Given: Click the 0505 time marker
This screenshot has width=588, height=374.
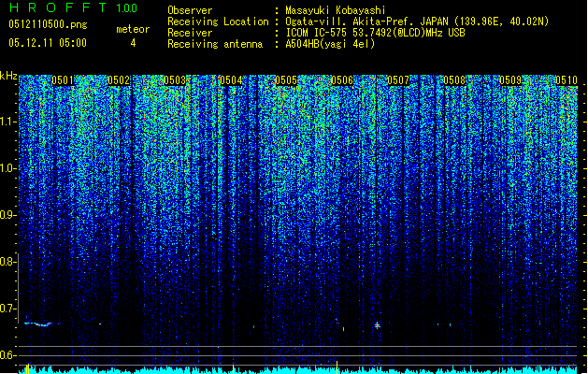Looking at the screenshot, I should pos(286,80).
